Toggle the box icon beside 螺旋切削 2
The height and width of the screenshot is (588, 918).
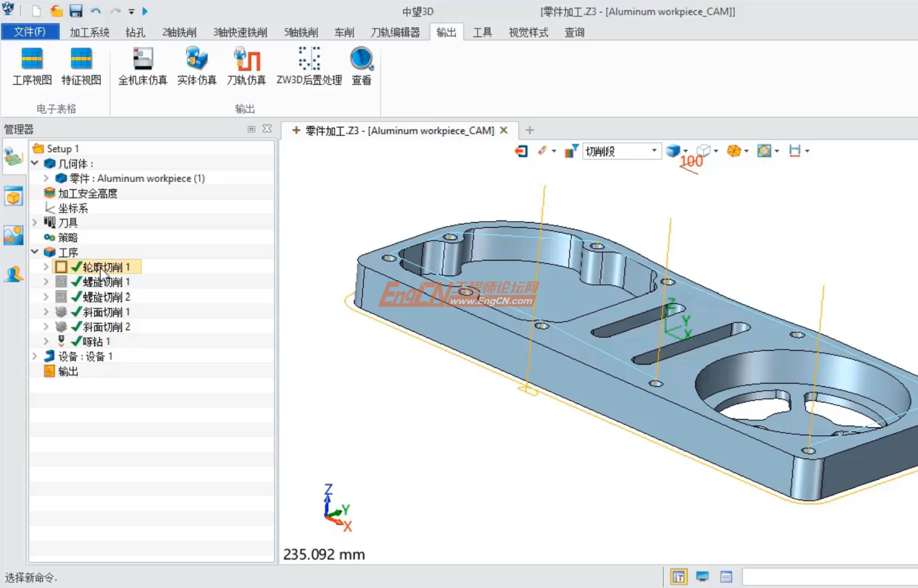click(61, 297)
